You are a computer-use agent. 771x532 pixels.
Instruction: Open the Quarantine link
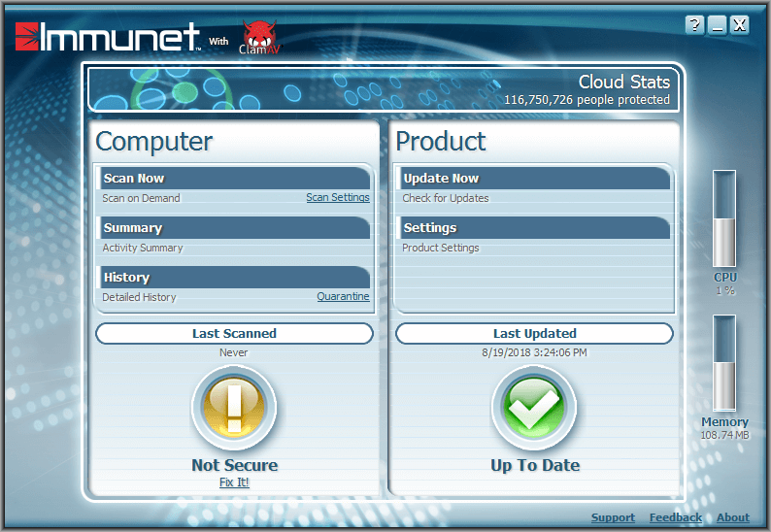(x=343, y=297)
